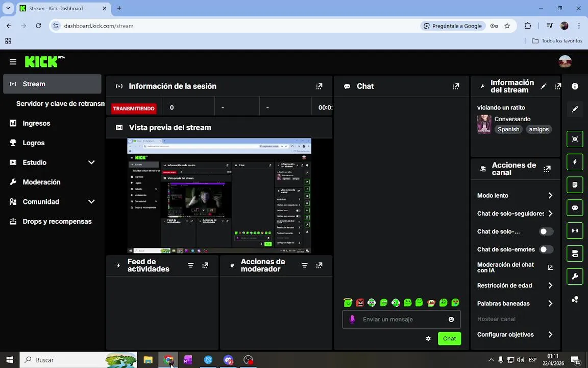Click the amigos tag

point(538,129)
